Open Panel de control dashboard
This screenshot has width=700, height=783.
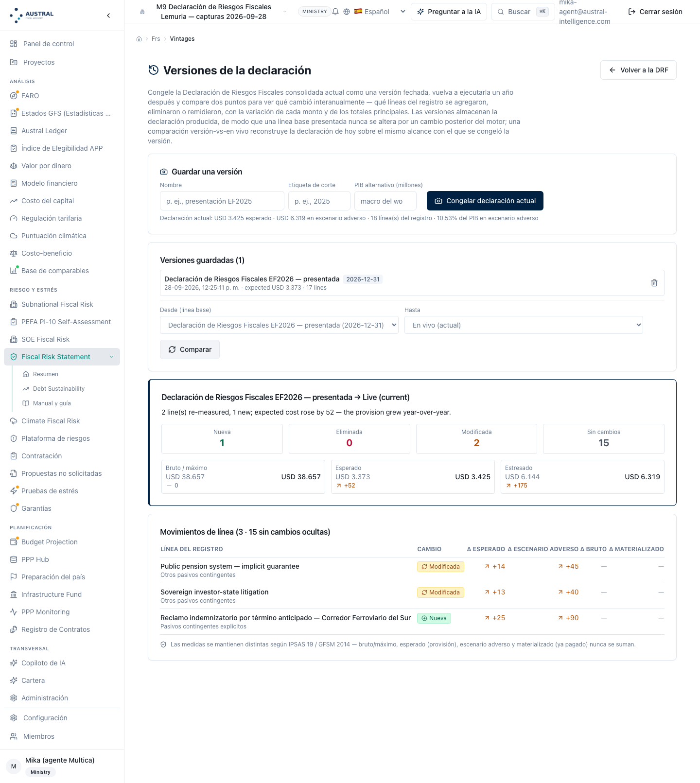pos(62,44)
